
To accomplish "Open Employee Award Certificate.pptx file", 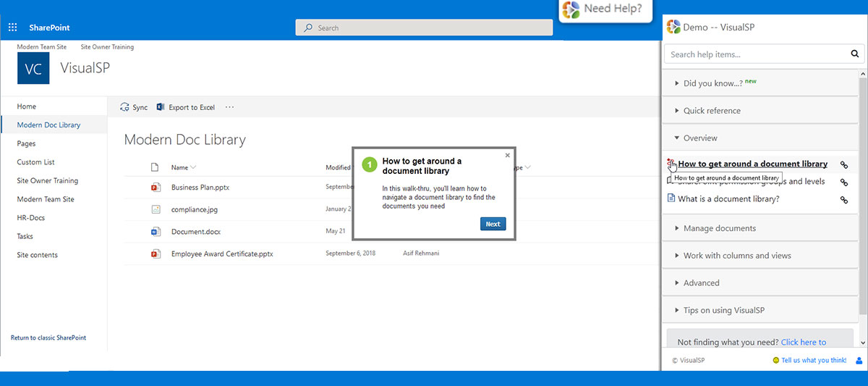I will coord(222,254).
